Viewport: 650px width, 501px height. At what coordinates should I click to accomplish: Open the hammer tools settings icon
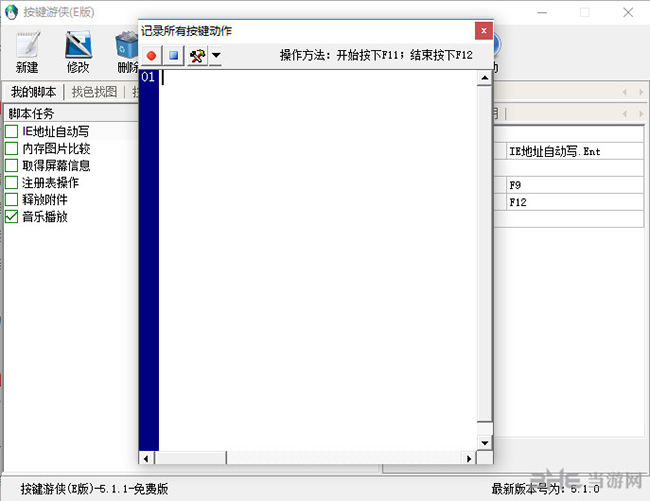coord(197,56)
